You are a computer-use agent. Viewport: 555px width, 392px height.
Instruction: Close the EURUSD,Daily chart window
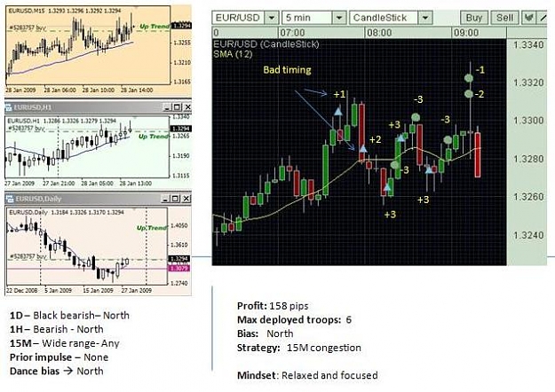[x=186, y=199]
